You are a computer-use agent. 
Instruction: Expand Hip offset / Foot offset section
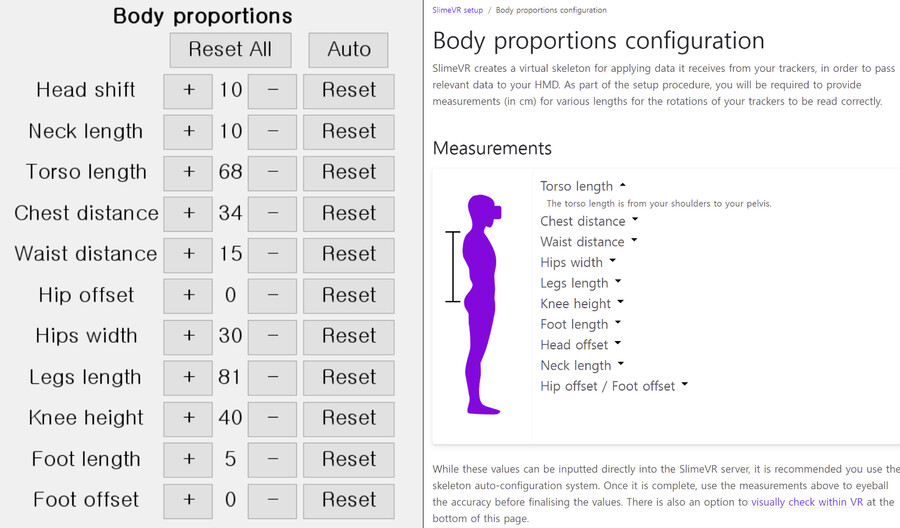point(614,386)
